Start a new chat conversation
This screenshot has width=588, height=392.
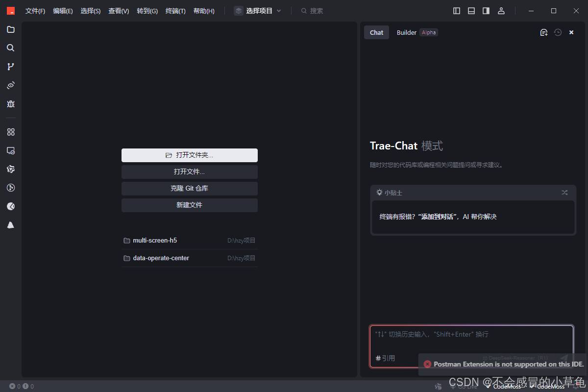coord(543,32)
